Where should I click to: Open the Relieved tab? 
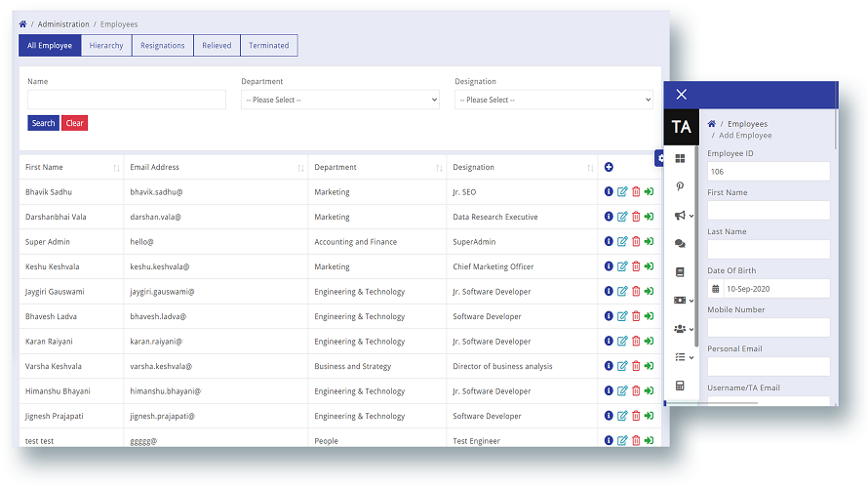217,46
